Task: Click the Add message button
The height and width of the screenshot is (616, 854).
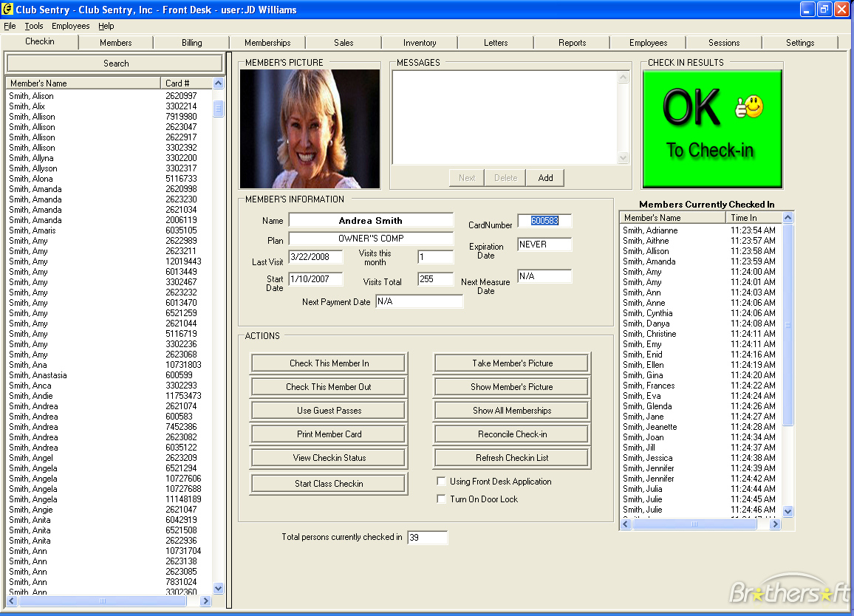Action: click(x=545, y=177)
